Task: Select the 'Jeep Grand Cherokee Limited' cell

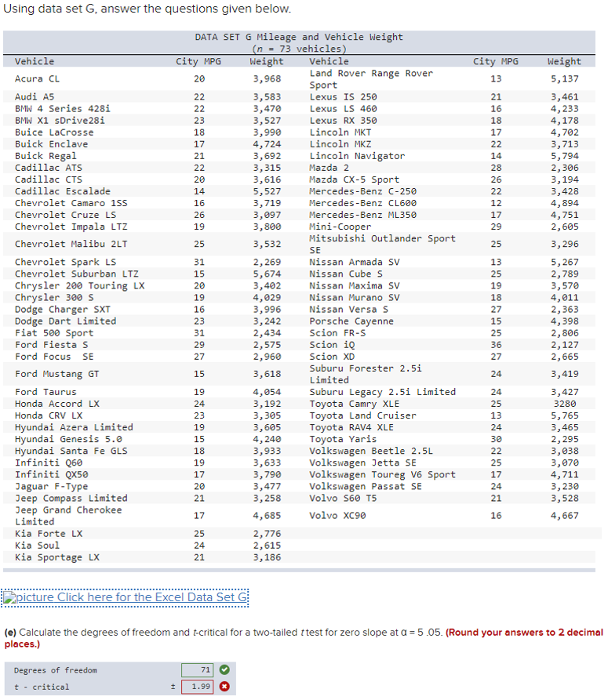Action: pos(68,516)
